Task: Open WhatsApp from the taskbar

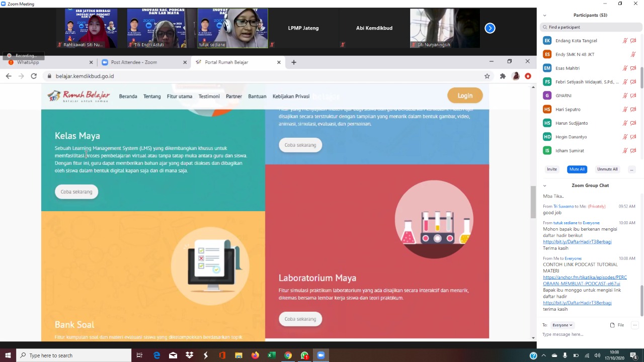Action: point(304,355)
